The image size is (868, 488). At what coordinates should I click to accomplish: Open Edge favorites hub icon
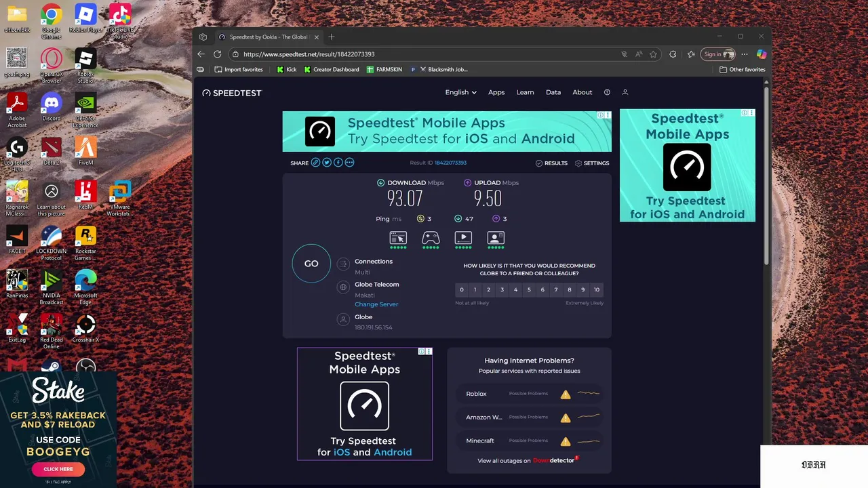[691, 54]
